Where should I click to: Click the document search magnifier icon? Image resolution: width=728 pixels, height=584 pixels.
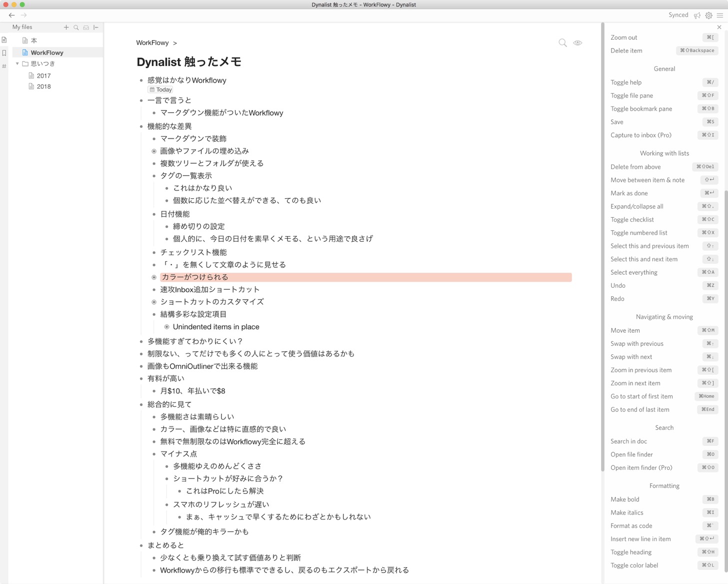pos(562,43)
